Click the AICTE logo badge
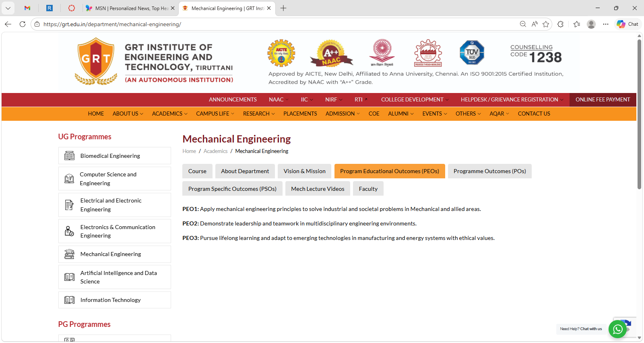644x343 pixels. 281,53
